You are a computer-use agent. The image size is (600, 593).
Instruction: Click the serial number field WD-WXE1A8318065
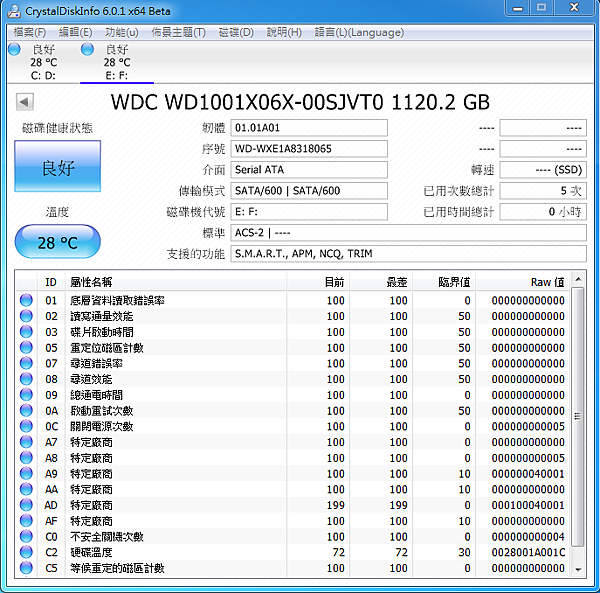click(309, 149)
